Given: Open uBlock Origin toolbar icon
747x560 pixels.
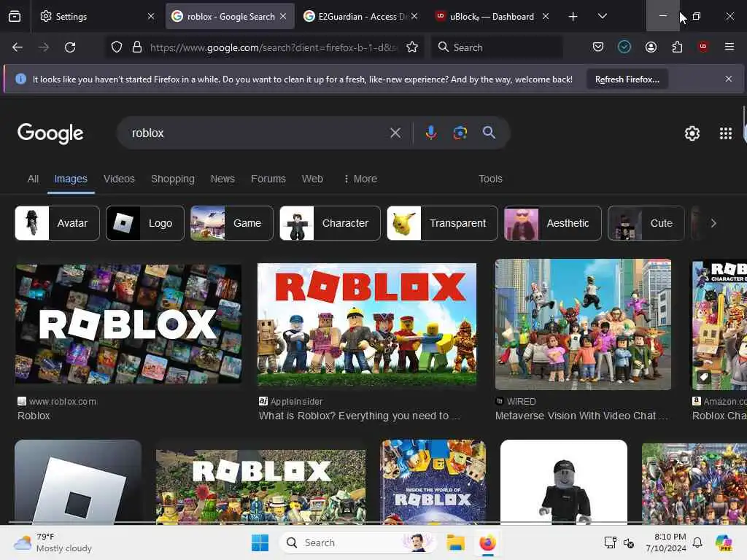Looking at the screenshot, I should point(703,47).
